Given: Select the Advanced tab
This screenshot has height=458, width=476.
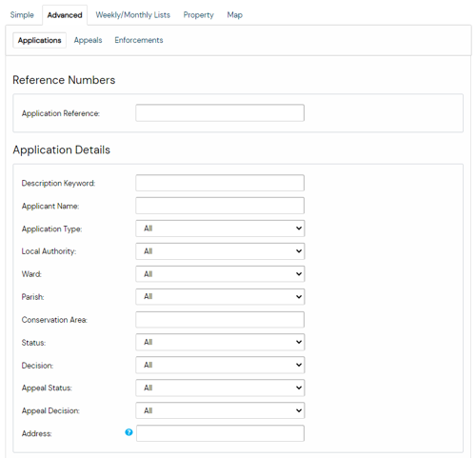Looking at the screenshot, I should click(65, 15).
